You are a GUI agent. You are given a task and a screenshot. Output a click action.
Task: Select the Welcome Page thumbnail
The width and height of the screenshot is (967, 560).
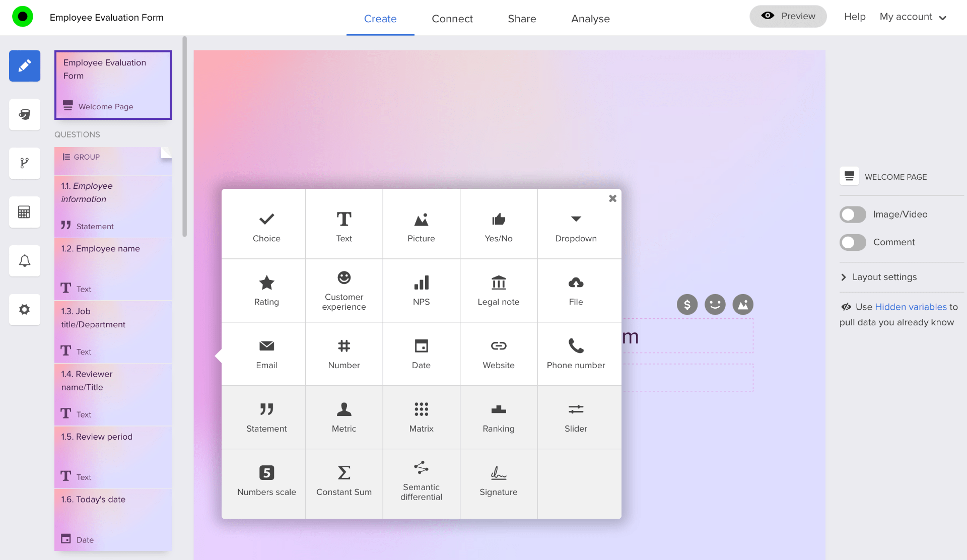coord(113,85)
